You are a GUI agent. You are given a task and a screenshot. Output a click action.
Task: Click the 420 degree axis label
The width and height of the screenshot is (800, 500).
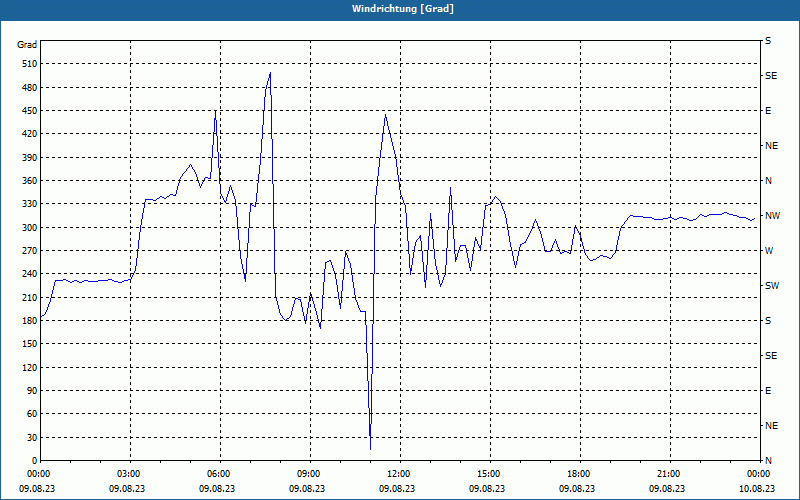(x=30, y=134)
